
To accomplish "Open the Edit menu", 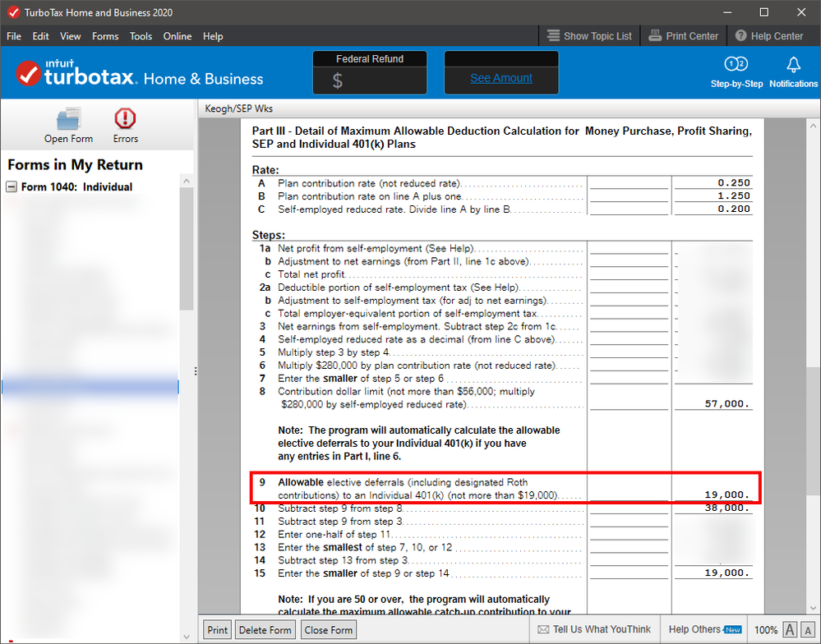I will [x=40, y=36].
